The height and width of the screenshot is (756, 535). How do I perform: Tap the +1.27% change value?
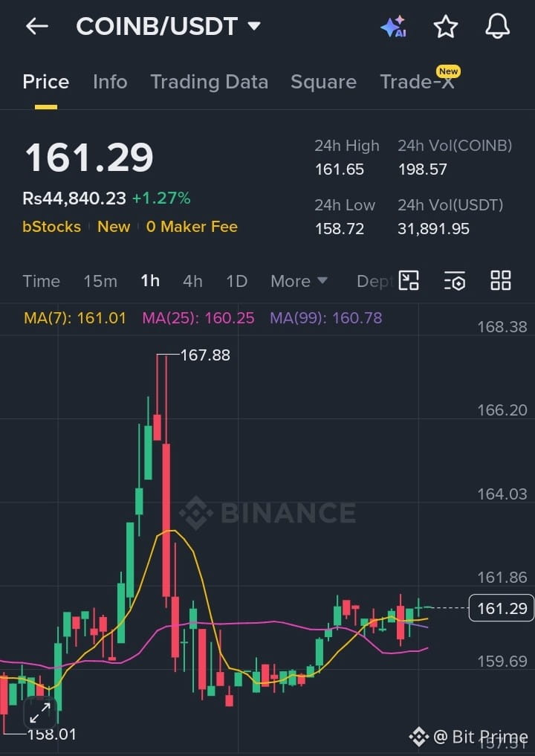(x=161, y=198)
